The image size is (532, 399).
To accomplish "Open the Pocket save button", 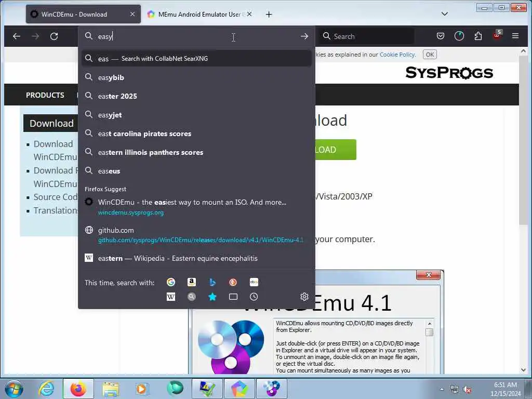I will click(x=441, y=36).
